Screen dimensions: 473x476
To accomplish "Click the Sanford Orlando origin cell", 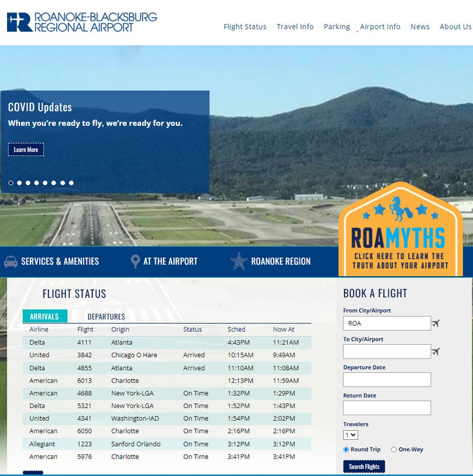I will pos(135,444).
